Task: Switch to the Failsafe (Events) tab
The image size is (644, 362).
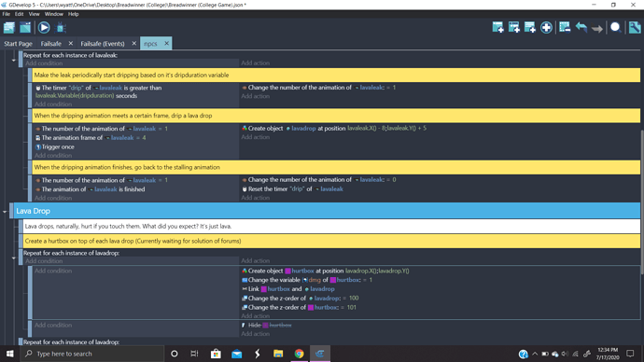Action: click(x=103, y=44)
